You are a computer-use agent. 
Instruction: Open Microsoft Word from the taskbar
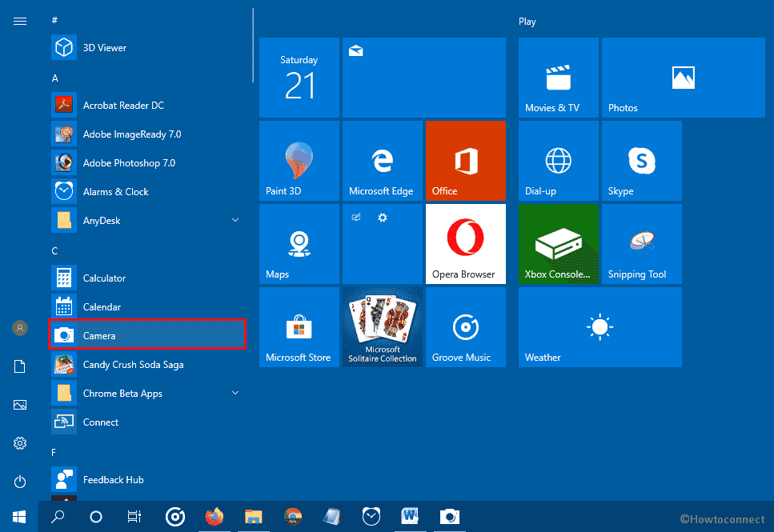pyautogui.click(x=410, y=517)
